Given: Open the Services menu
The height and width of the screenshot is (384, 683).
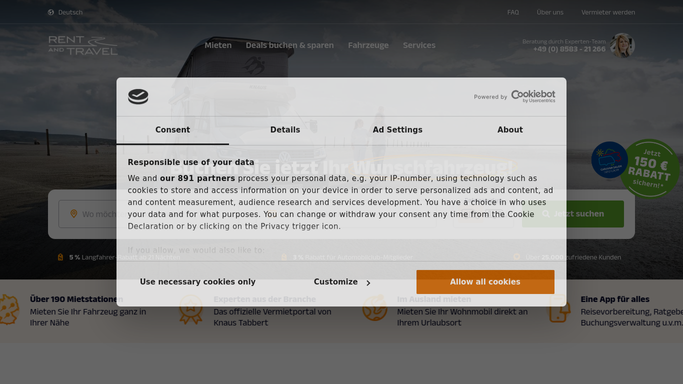Looking at the screenshot, I should pyautogui.click(x=419, y=45).
